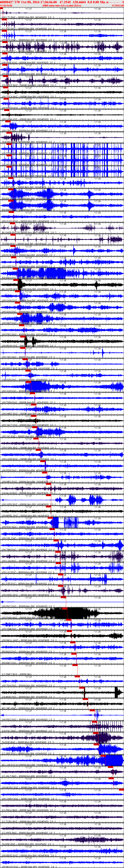Image resolution: width=124 pixels, height=868 pixels.
Task: Click the end time 17:39:52.00 label
Action: pyautogui.click(x=118, y=6)
